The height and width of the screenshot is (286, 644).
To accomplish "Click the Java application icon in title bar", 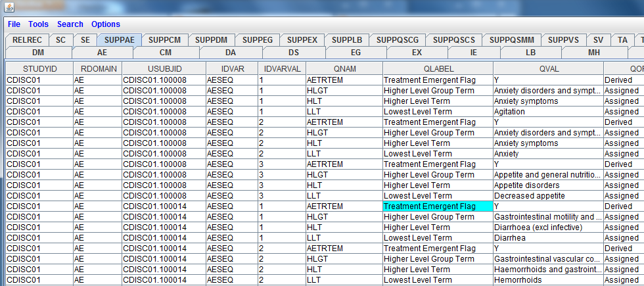I will (9, 7).
